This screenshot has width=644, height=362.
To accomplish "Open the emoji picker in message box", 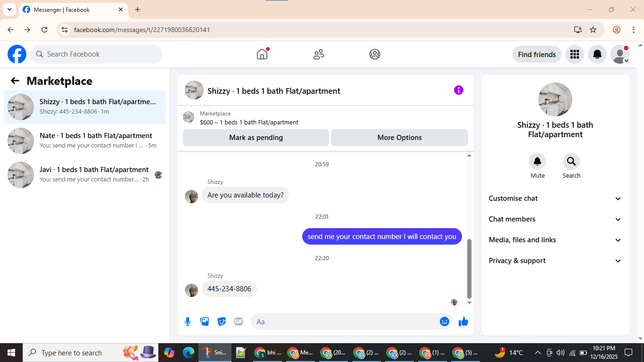I will point(445,321).
